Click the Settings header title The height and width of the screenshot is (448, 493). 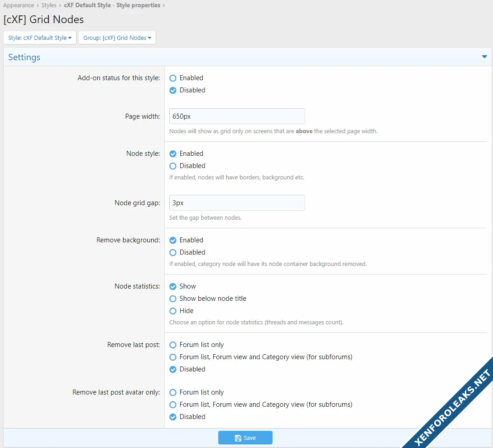coord(24,58)
